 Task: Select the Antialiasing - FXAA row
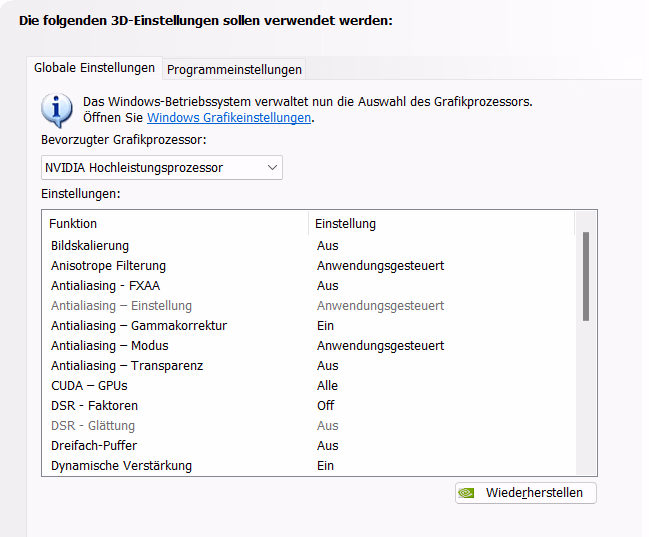point(309,286)
